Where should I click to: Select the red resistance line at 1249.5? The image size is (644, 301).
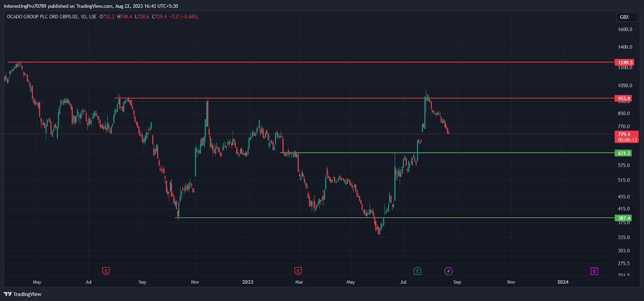pos(311,62)
